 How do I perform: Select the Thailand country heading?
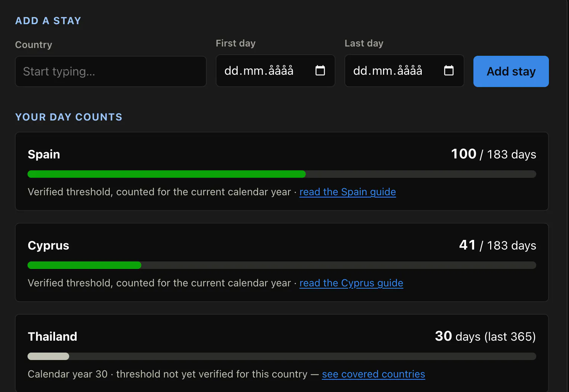click(52, 337)
